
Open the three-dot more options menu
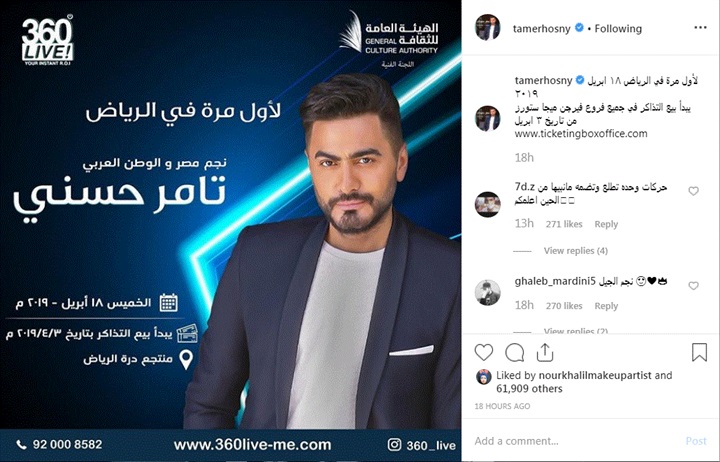coord(700,28)
